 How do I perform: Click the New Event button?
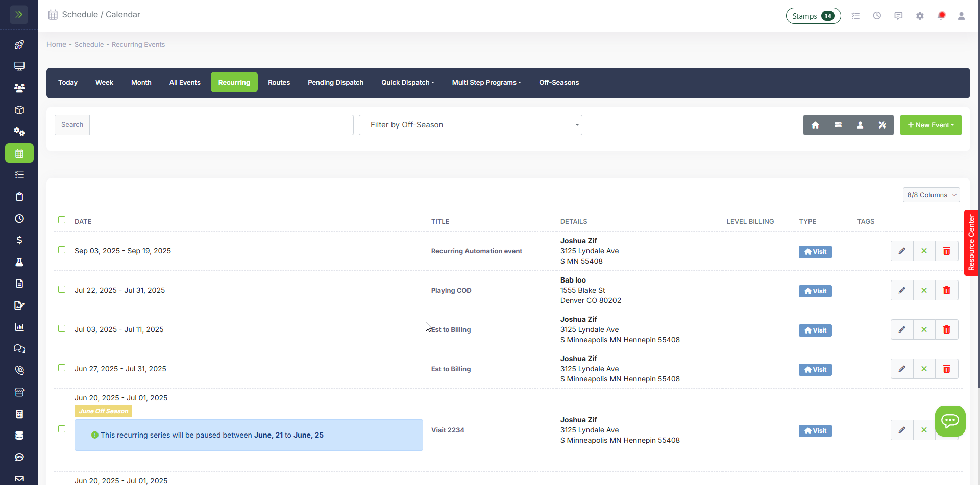point(930,125)
